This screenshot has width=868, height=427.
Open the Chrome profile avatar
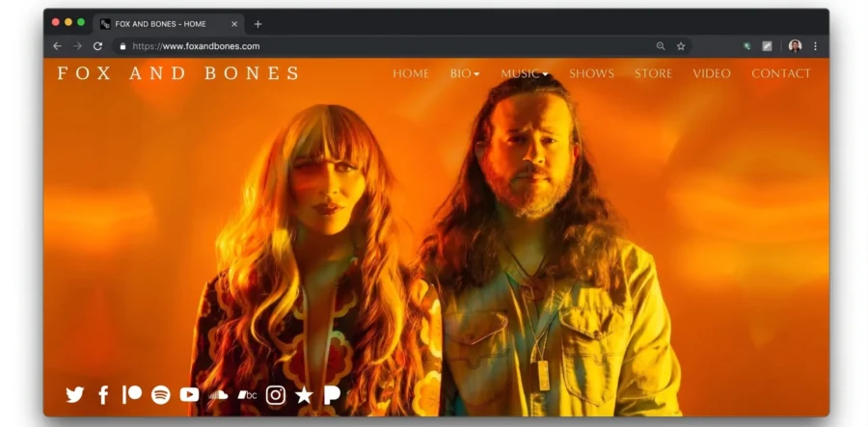[795, 46]
